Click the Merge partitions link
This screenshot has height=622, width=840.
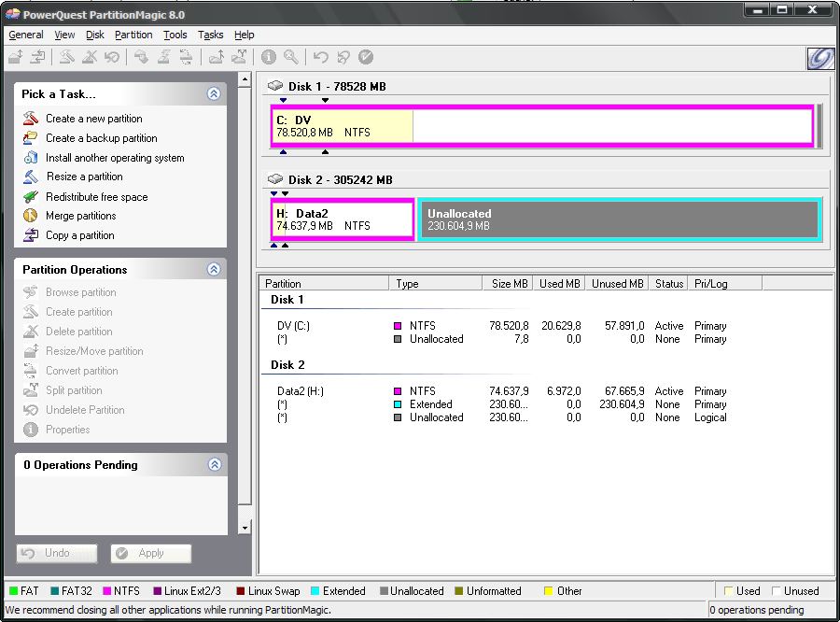pyautogui.click(x=81, y=216)
